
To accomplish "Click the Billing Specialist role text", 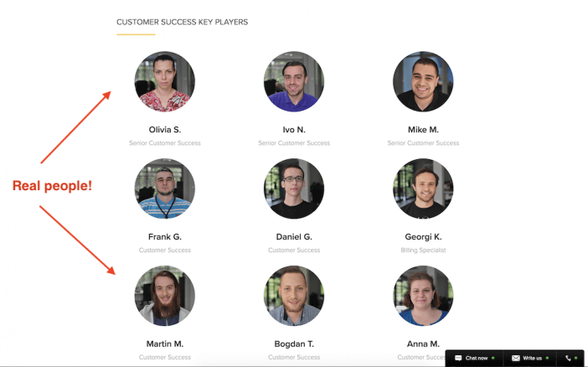I will (423, 251).
